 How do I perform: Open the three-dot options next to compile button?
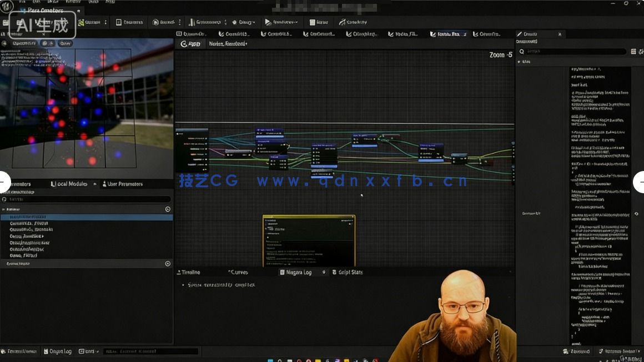[105, 22]
